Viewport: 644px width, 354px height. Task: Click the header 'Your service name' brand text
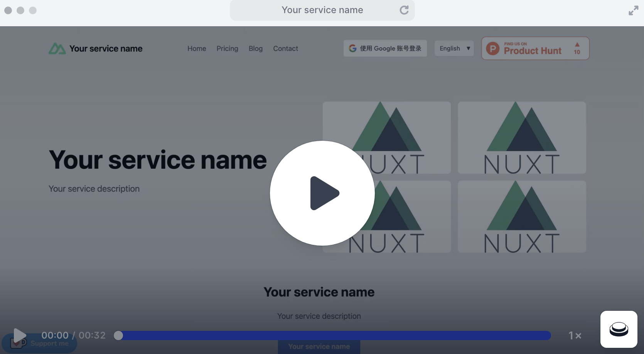[106, 49]
